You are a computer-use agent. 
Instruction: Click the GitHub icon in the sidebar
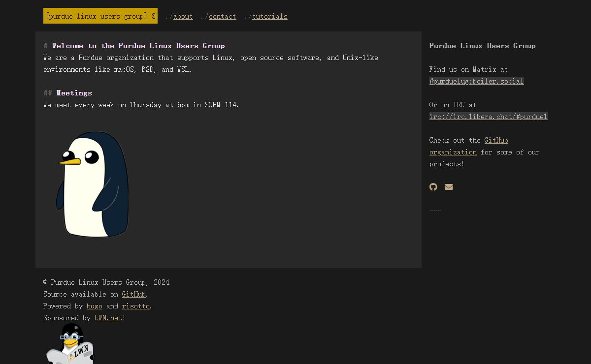[x=433, y=187]
